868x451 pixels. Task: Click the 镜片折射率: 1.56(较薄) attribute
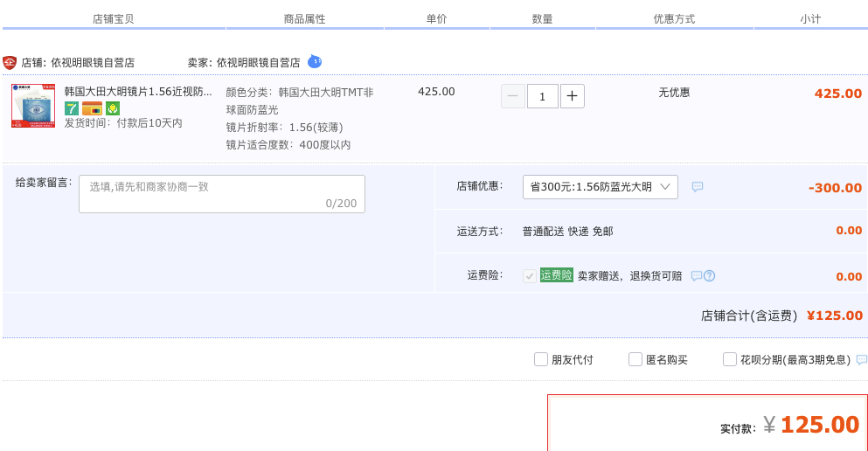click(x=285, y=128)
